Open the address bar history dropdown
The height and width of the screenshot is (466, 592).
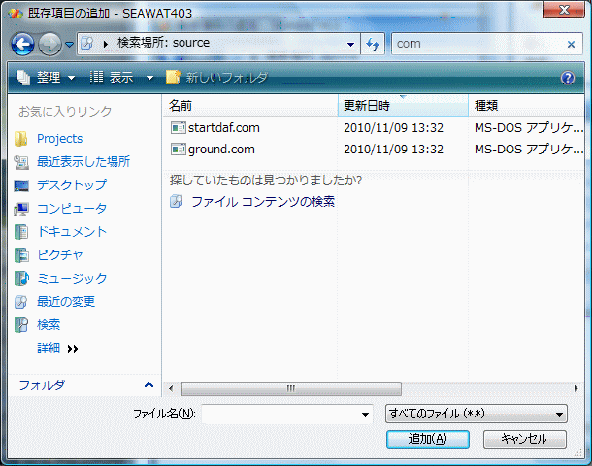[350, 45]
